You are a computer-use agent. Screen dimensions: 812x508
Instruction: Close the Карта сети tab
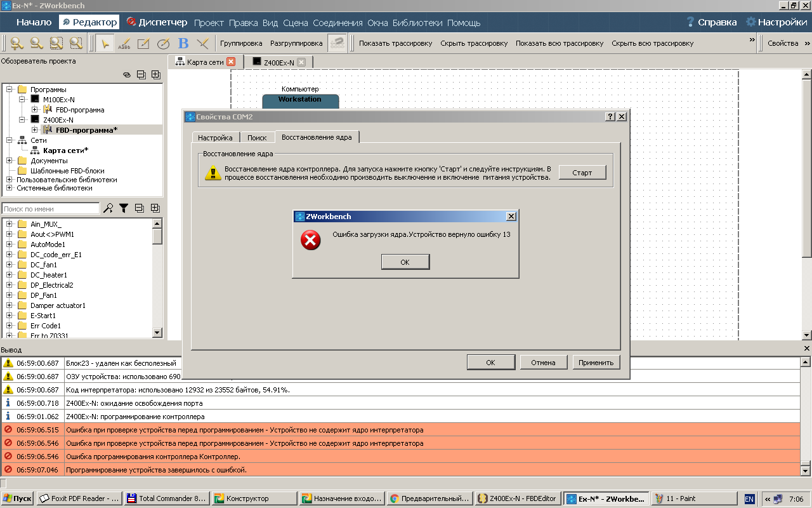click(231, 62)
